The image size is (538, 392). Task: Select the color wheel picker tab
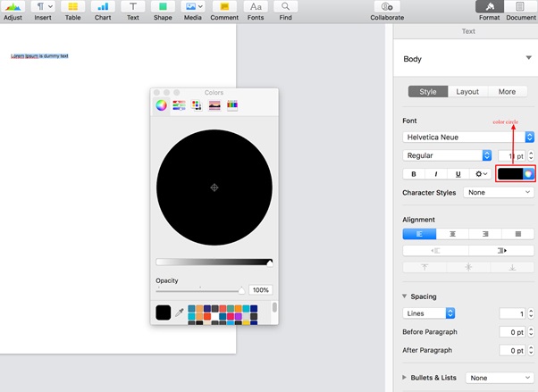tap(161, 105)
